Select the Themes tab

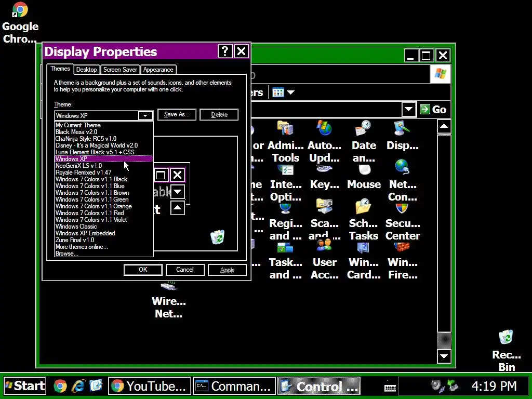coord(60,69)
